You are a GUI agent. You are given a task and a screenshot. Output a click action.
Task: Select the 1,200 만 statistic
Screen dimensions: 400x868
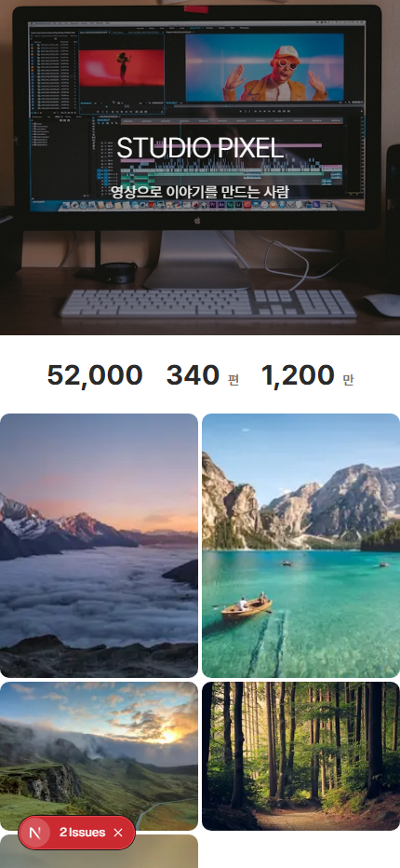[307, 376]
